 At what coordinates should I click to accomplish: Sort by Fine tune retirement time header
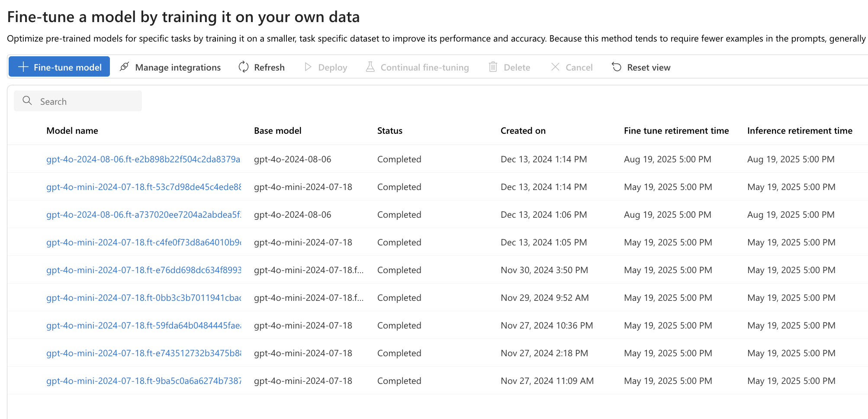[676, 131]
